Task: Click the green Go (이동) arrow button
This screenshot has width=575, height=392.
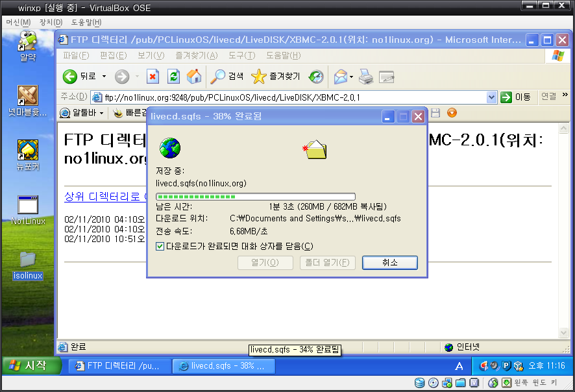Action: pyautogui.click(x=506, y=97)
